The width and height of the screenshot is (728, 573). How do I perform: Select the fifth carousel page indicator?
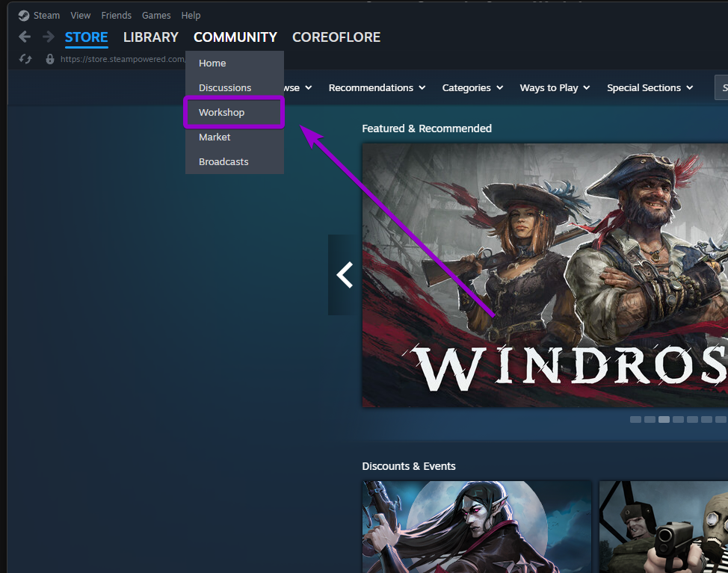(693, 419)
